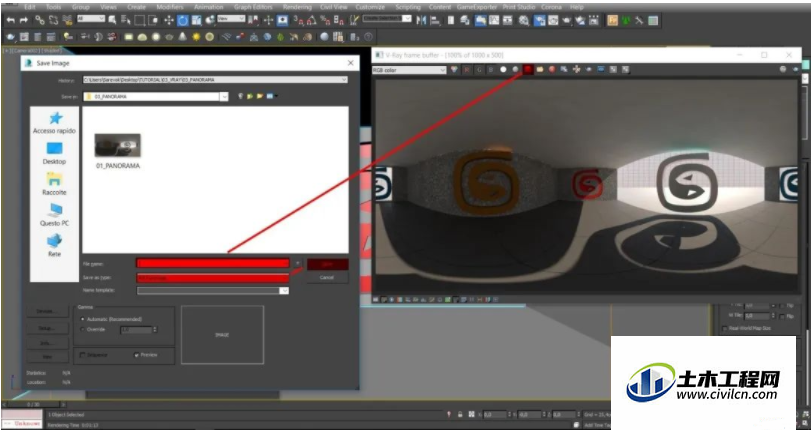Image resolution: width=812 pixels, height=430 pixels.
Task: Undo the last action in main toolbar
Action: click(10, 20)
